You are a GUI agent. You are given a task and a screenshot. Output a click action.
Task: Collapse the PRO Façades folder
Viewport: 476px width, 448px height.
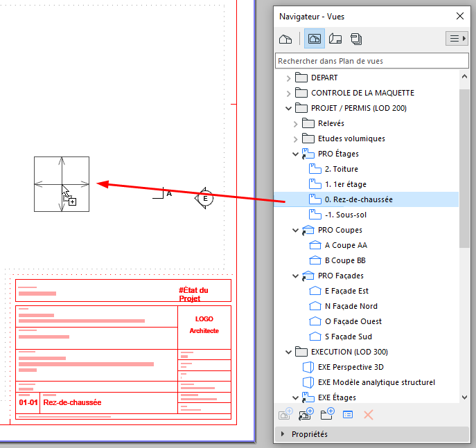click(295, 276)
